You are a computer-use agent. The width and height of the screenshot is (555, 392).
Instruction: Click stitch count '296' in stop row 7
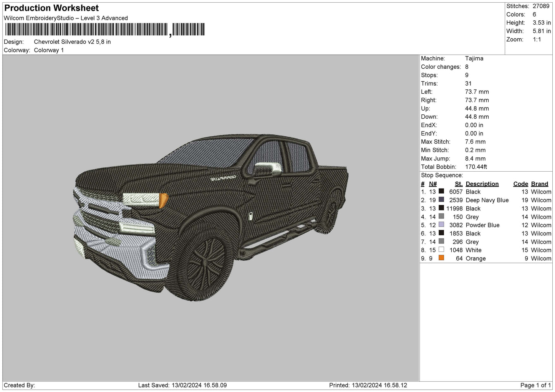pos(458,241)
